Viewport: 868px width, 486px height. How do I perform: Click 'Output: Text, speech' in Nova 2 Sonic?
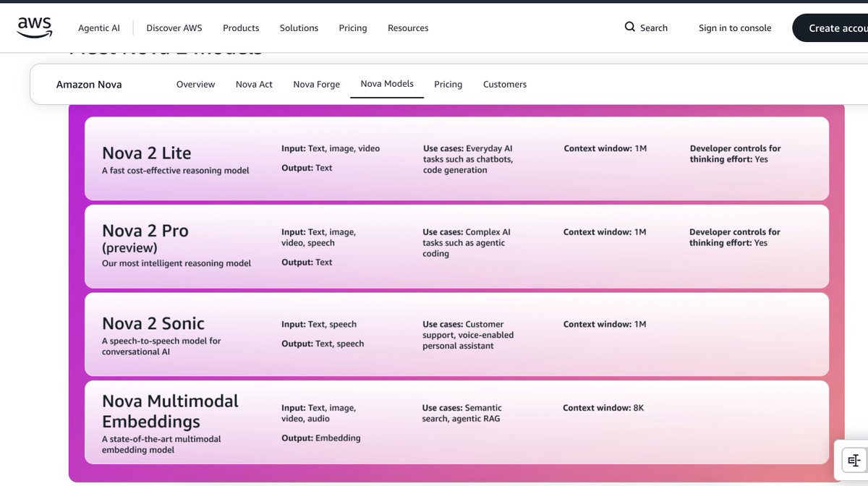[323, 344]
